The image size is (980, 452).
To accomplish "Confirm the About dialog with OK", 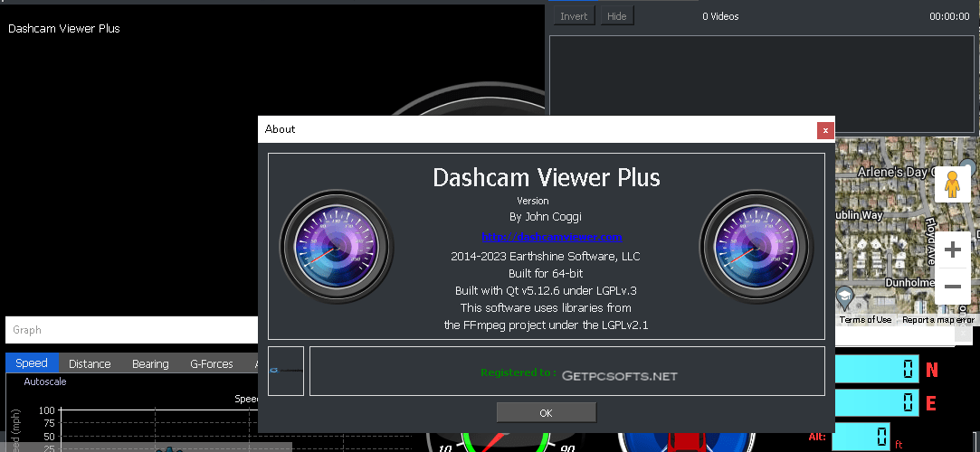I will (x=547, y=412).
